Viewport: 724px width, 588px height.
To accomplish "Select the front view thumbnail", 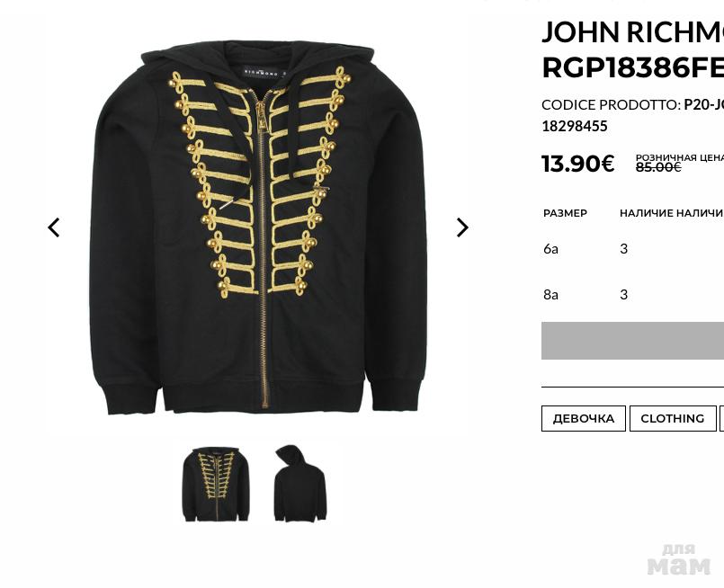I will point(216,484).
